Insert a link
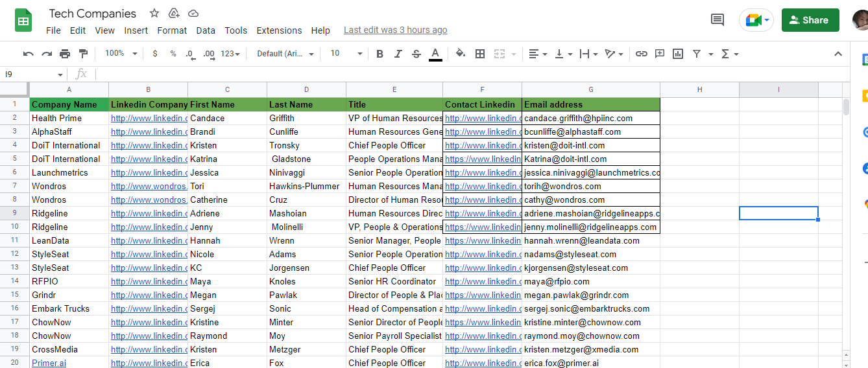Screen dimensions: 868x368 (x=641, y=54)
